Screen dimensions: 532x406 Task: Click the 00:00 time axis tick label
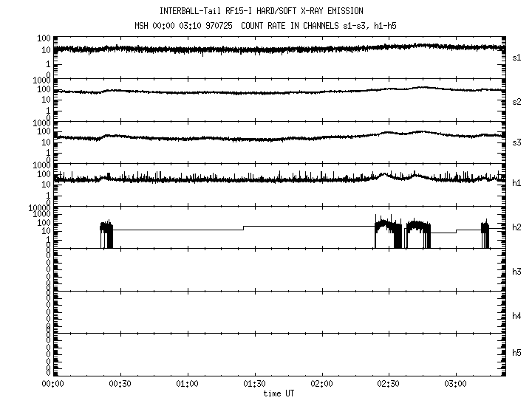(x=52, y=385)
